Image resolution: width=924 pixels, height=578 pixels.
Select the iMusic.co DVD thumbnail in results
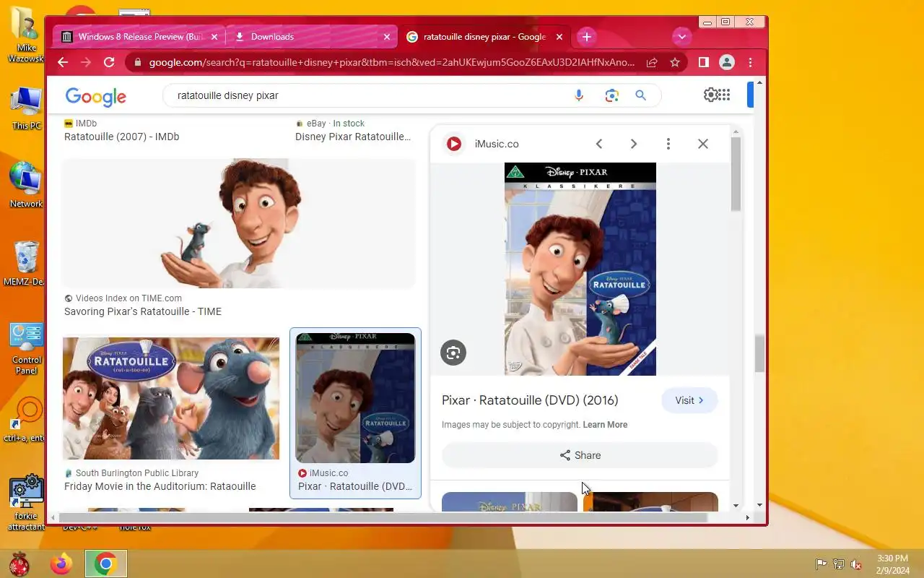(356, 398)
